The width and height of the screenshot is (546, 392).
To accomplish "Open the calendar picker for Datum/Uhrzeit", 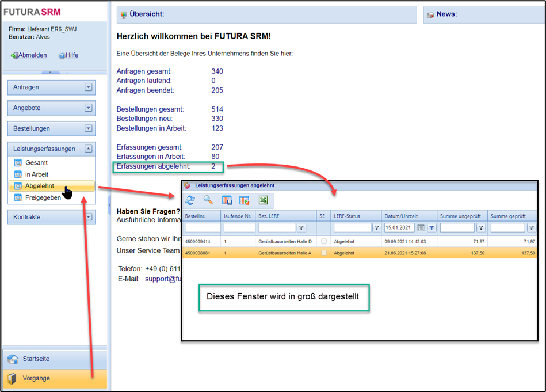I will pyautogui.click(x=421, y=228).
